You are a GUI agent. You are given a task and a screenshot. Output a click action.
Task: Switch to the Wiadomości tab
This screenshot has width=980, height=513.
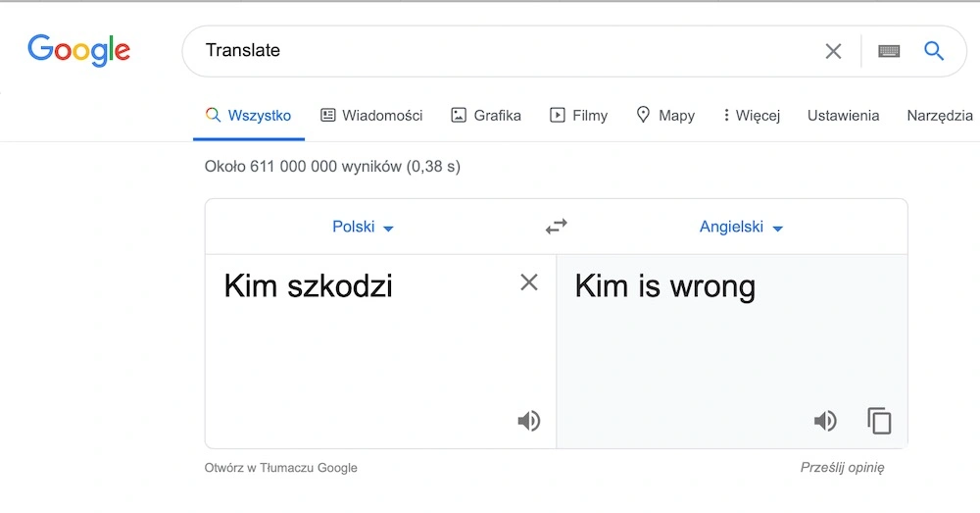[371, 116]
